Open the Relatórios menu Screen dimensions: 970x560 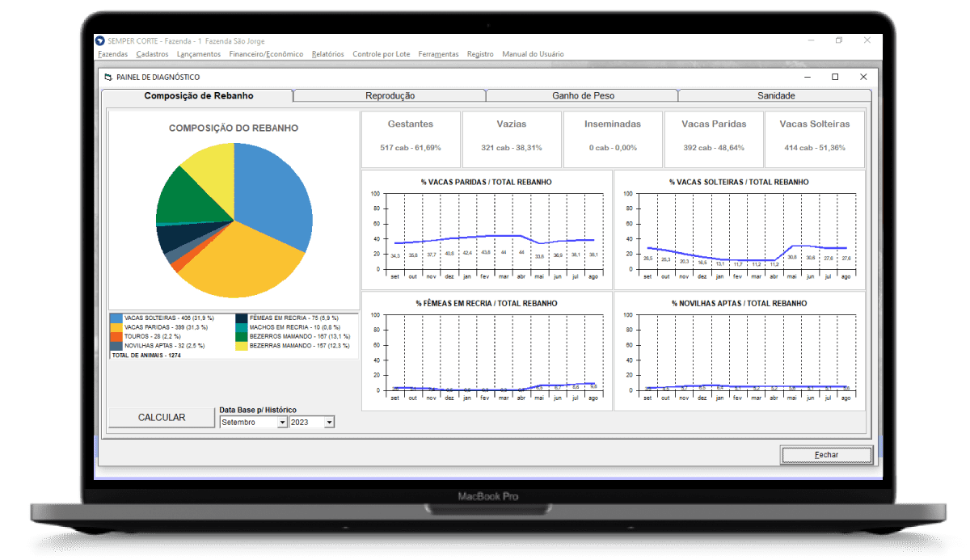[327, 54]
